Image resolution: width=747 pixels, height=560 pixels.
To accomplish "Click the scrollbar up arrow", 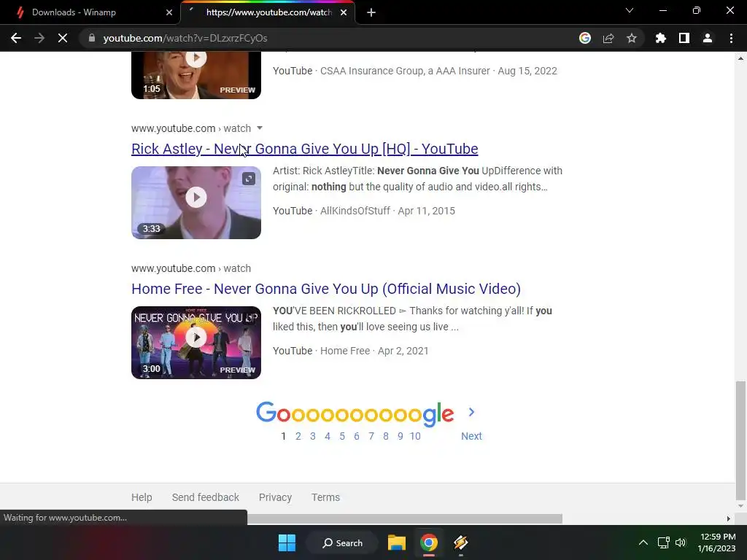I will (740, 58).
